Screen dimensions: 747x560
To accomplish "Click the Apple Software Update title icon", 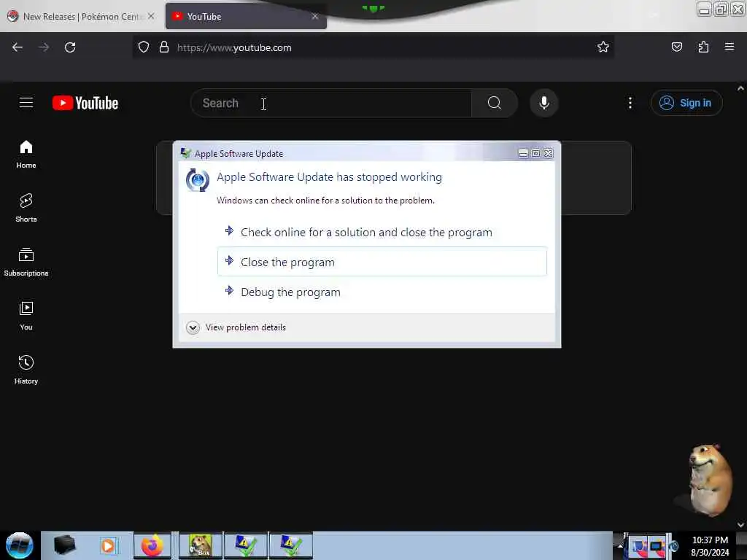I will coord(185,153).
